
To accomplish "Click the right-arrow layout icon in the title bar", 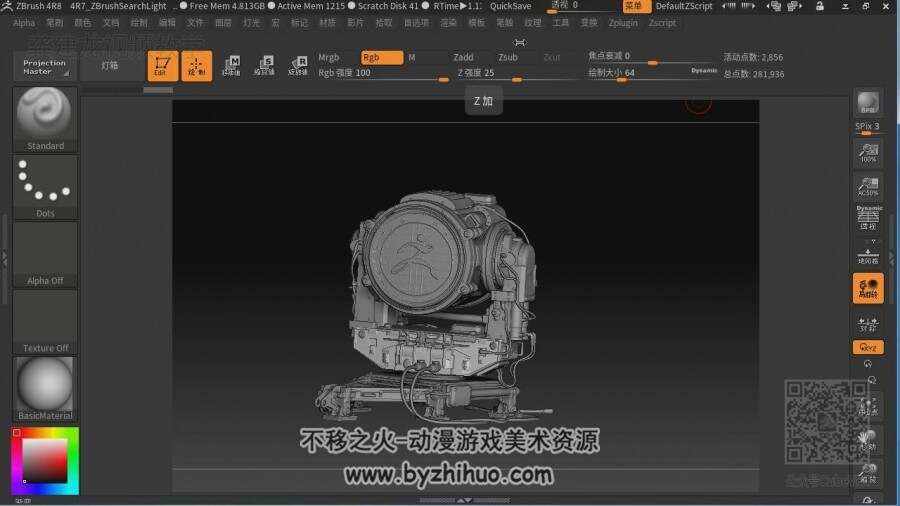I will pyautogui.click(x=748, y=6).
